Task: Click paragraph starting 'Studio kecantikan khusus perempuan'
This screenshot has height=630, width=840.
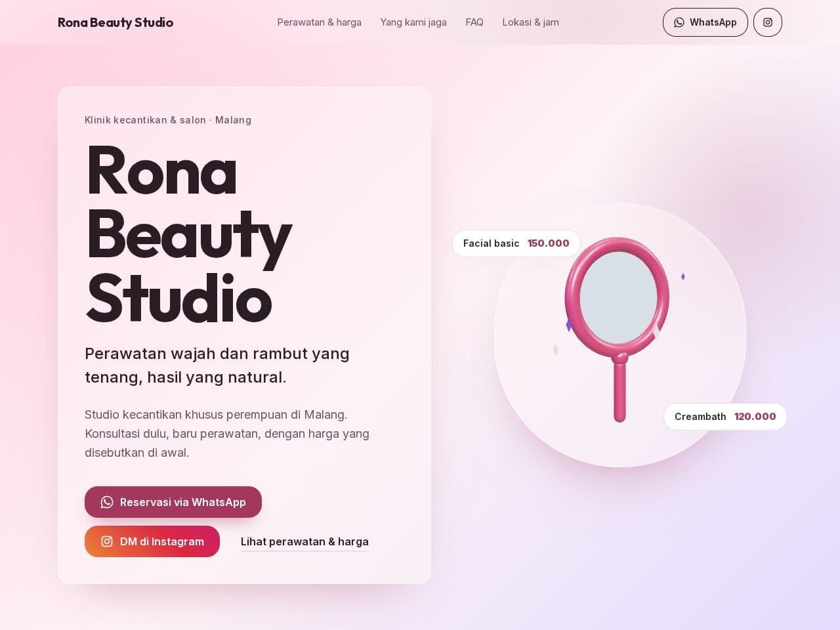Action: [x=227, y=434]
